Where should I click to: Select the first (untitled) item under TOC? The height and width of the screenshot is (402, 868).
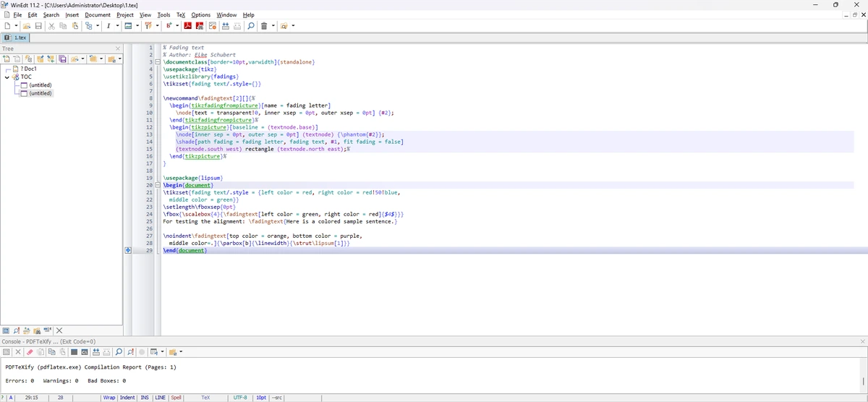coord(40,85)
